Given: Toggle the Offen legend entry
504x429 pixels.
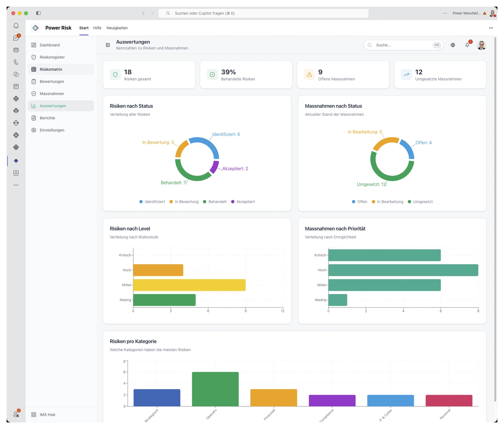Looking at the screenshot, I should click(359, 202).
